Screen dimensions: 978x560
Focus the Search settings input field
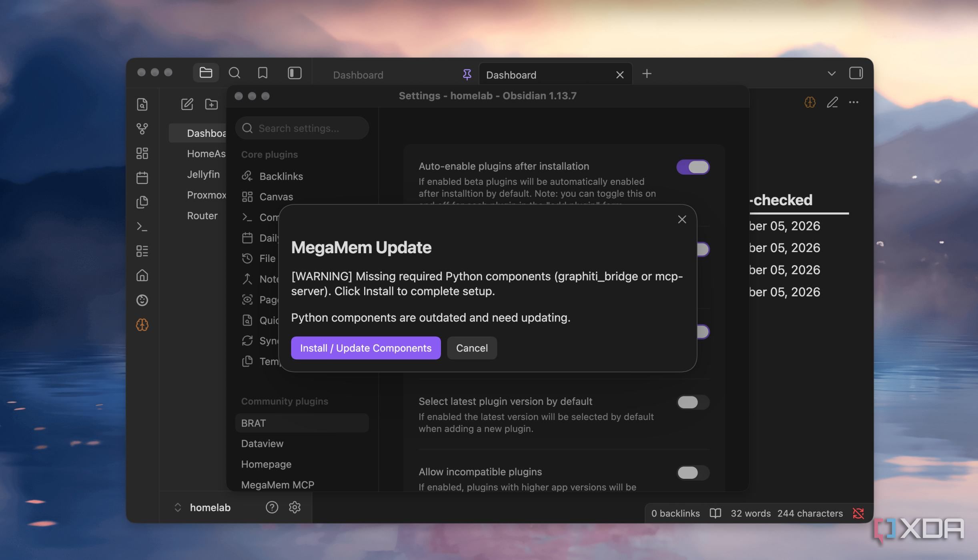click(x=302, y=128)
